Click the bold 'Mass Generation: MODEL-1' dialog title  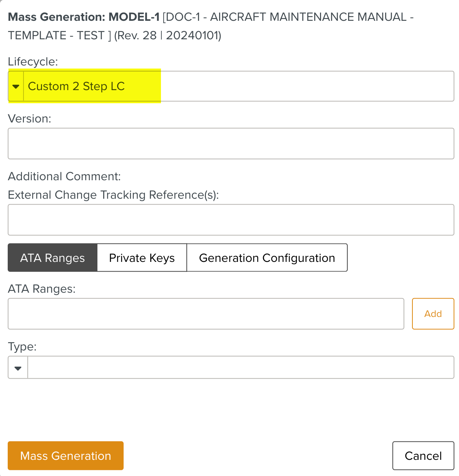(x=84, y=17)
